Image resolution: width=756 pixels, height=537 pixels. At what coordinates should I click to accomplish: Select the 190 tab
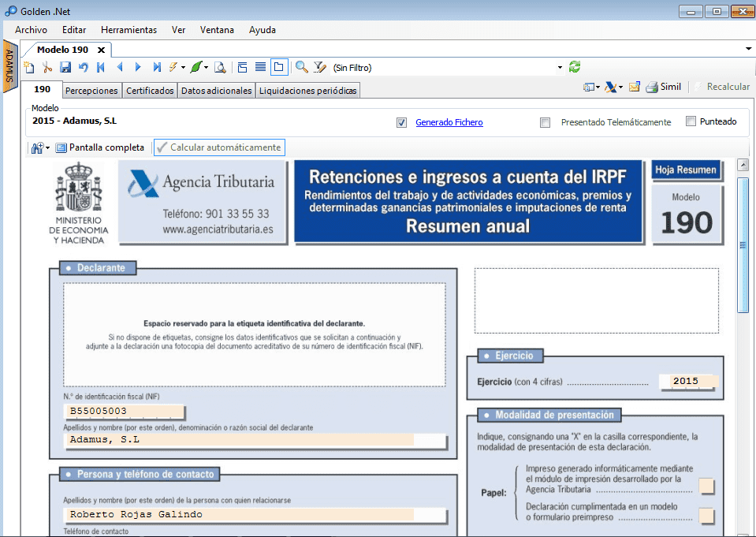42,89
